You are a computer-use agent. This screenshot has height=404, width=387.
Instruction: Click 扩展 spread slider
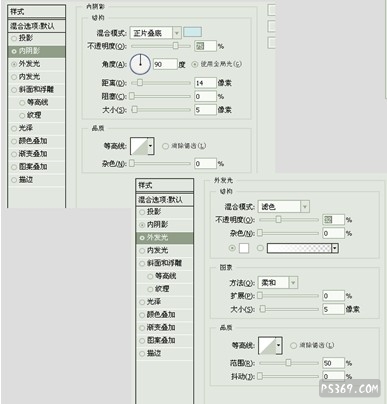[289, 296]
